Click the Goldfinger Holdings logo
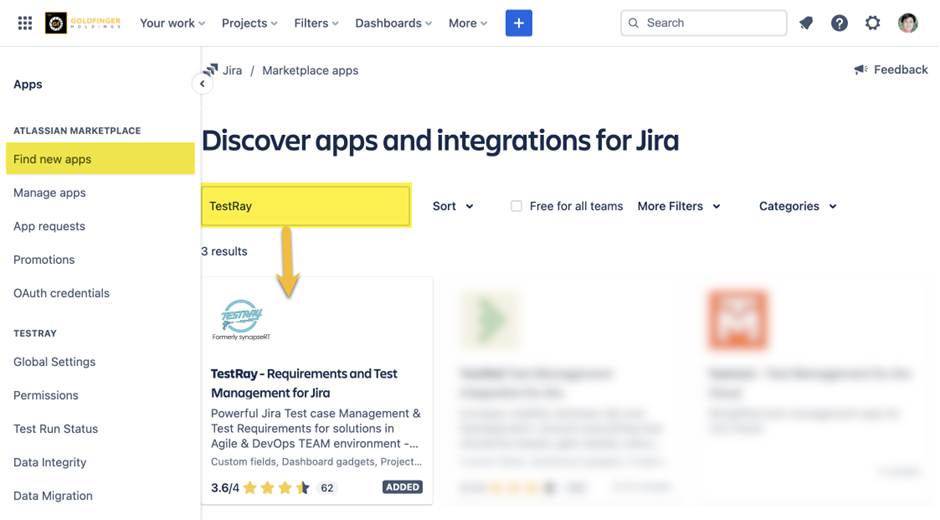Screen dimensions: 940x520 (83, 23)
